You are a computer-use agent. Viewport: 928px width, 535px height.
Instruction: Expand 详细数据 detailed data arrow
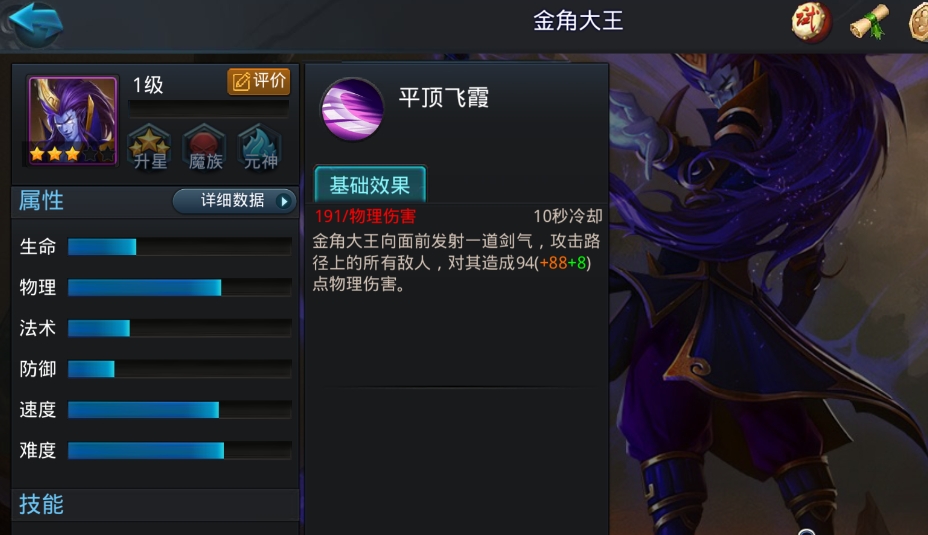[235, 201]
